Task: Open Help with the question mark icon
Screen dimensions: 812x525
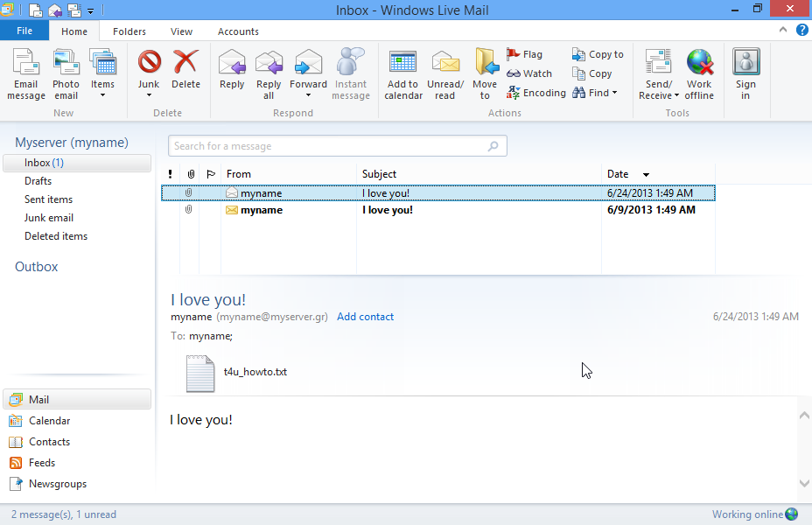Action: pos(801,30)
